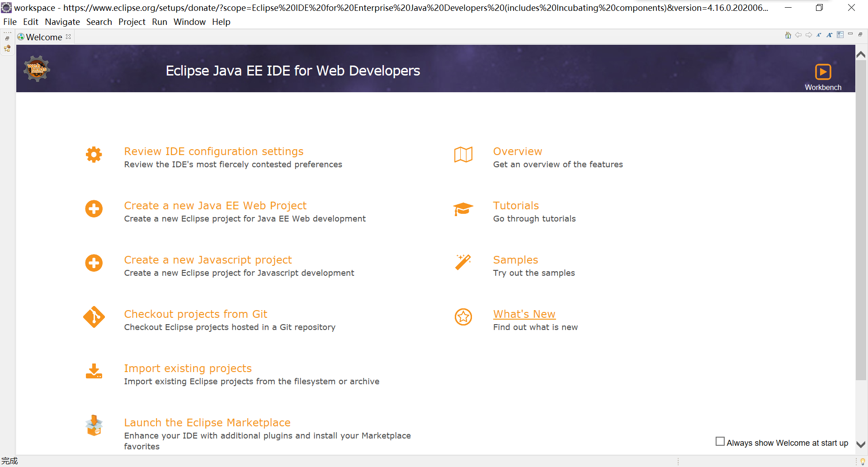Click the light bulb tip icon in status bar
The width and height of the screenshot is (868, 467).
[x=863, y=462]
